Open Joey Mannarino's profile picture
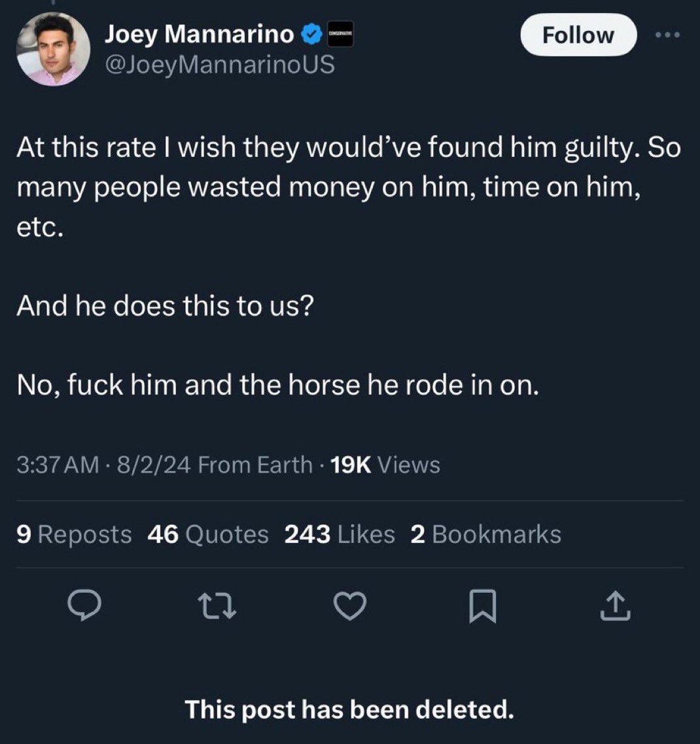 53,49
